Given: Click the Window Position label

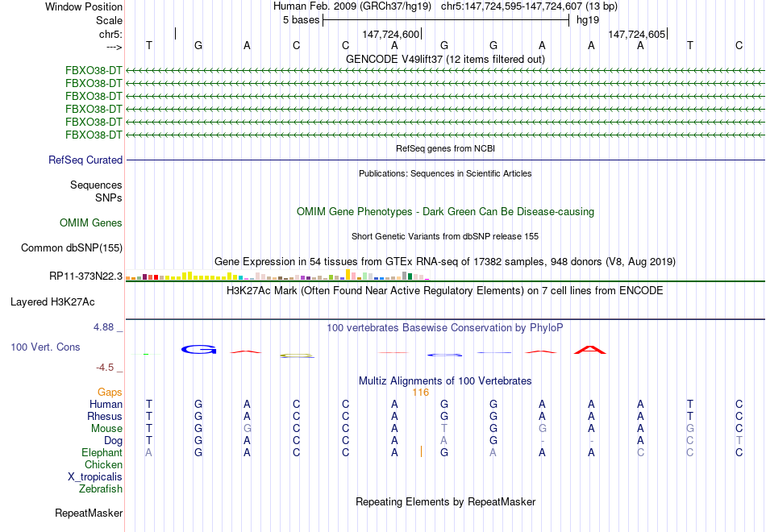Looking at the screenshot, I should (84, 6).
